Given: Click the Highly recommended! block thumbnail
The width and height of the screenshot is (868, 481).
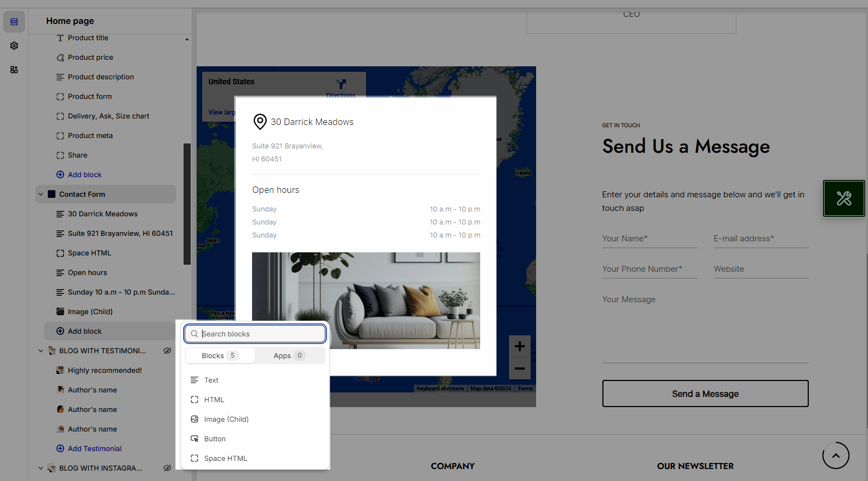Looking at the screenshot, I should [x=60, y=371].
